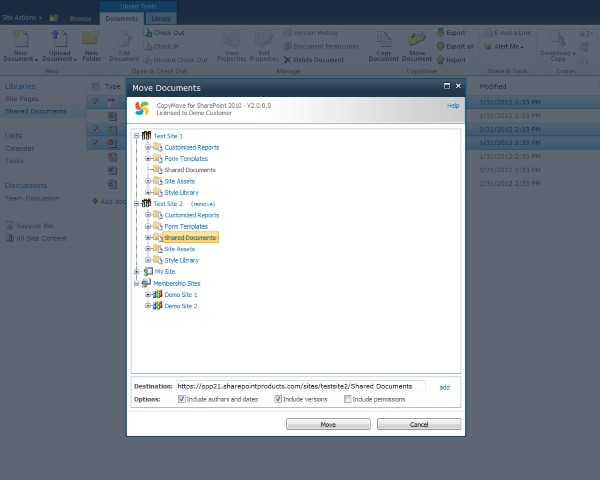
Task: Click Export all in the ribbon
Action: [455, 46]
